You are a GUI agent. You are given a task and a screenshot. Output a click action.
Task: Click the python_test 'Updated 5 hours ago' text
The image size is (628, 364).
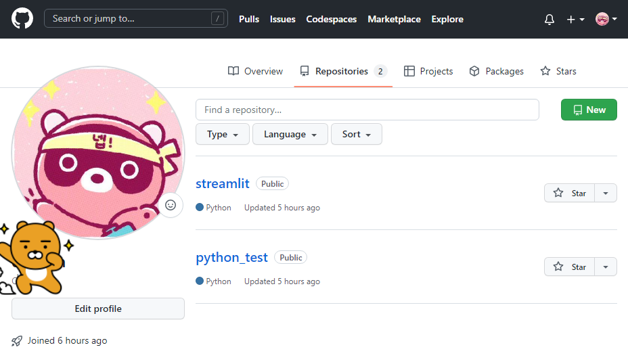[282, 281]
